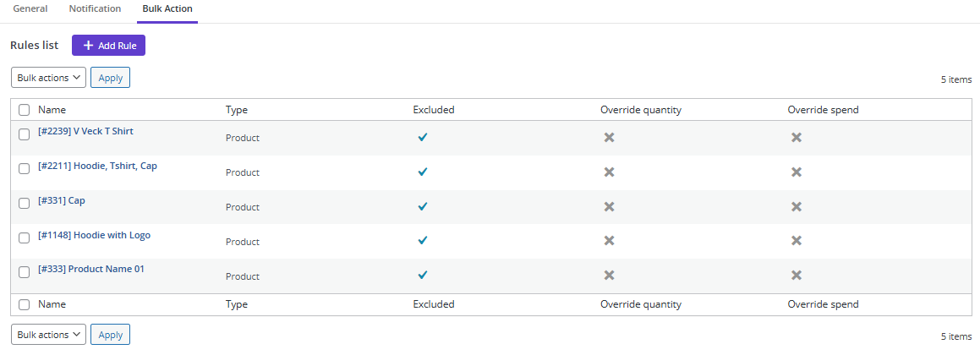The image size is (980, 355).
Task: Click Override spend X for Cap rule
Action: tap(796, 206)
